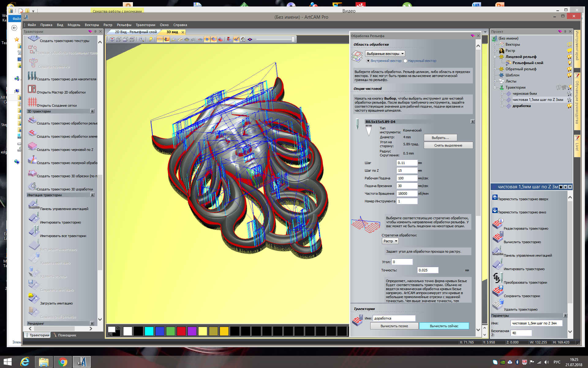Select the Внутренний вектор radio button
The image size is (588, 368).
(368, 61)
